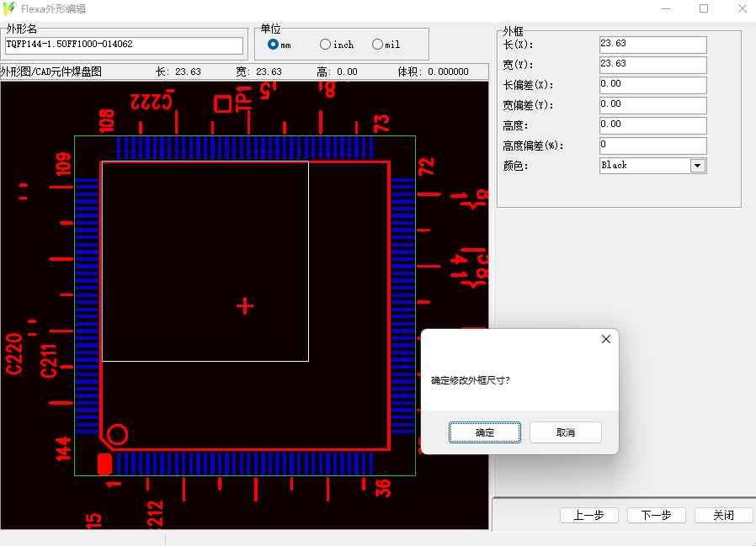
Task: Click the red rounded pin 1 pad
Action: [104, 464]
